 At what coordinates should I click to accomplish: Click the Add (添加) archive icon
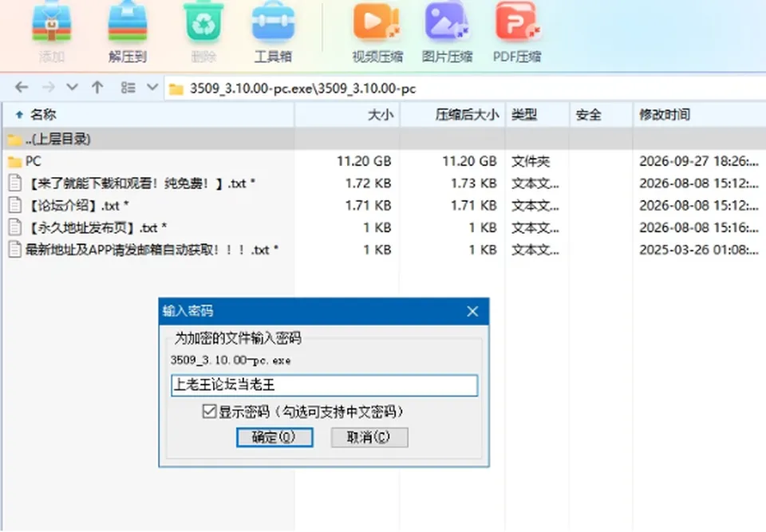52,22
